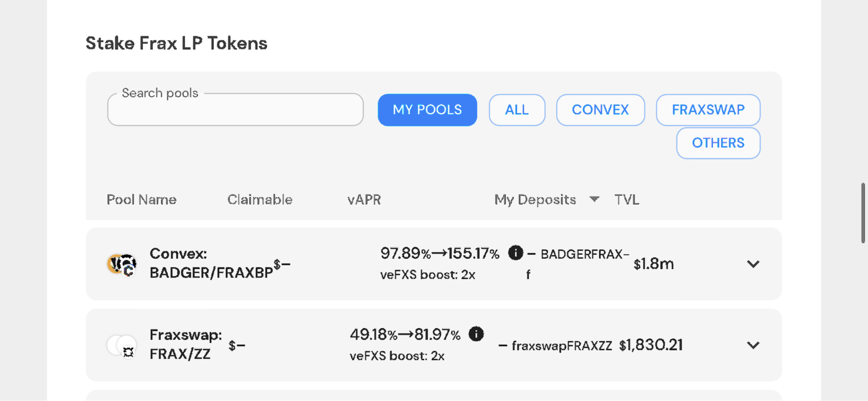This screenshot has width=868, height=401.
Task: Expand the Fraxswap FRAX/ZZ pool row
Action: [753, 345]
